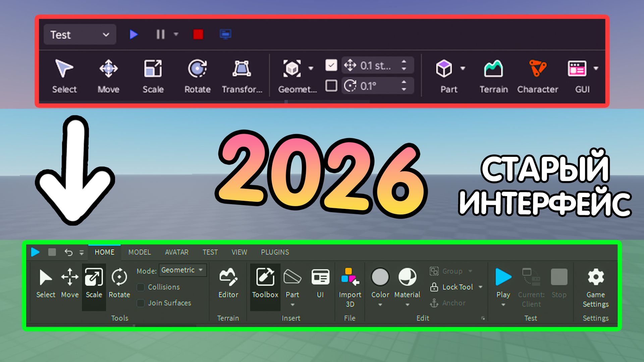Stop the test with the red square button
The image size is (644, 362).
click(198, 34)
